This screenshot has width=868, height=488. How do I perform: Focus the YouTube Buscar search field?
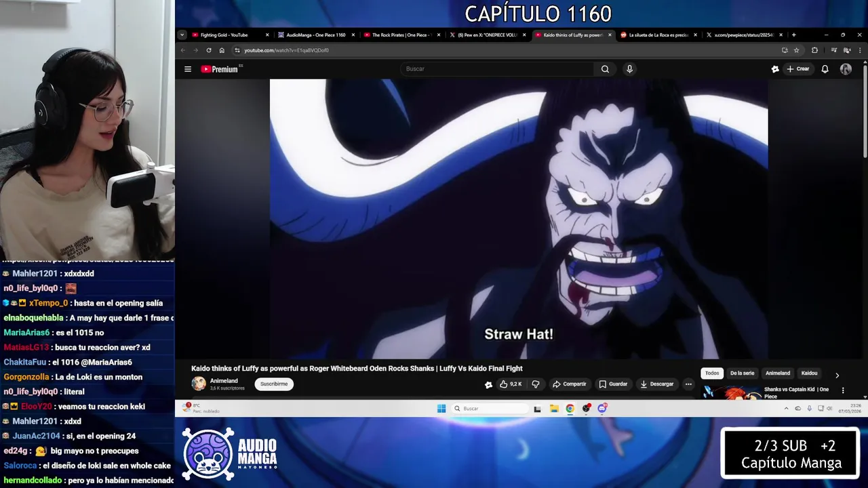pyautogui.click(x=498, y=69)
